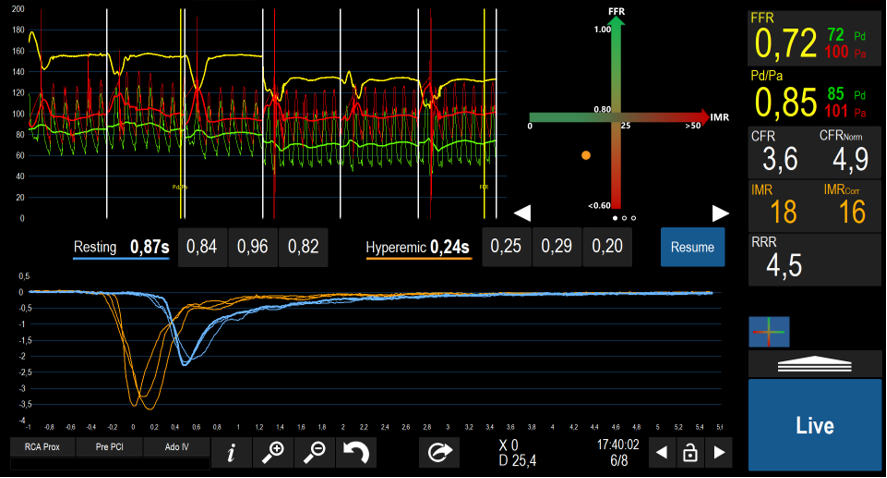The height and width of the screenshot is (478, 887).
Task: Expand the panel with up-arrow handle
Action: [817, 364]
